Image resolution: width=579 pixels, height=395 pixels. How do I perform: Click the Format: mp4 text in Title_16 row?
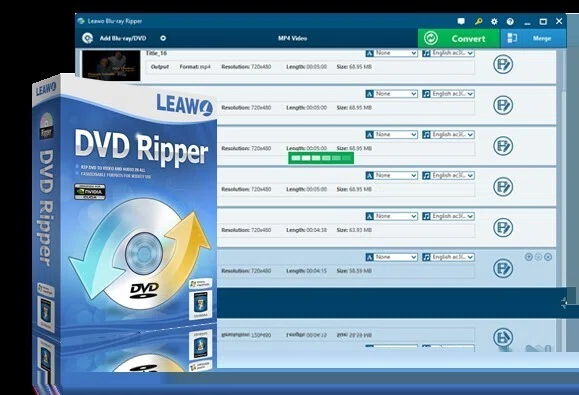pyautogui.click(x=195, y=67)
